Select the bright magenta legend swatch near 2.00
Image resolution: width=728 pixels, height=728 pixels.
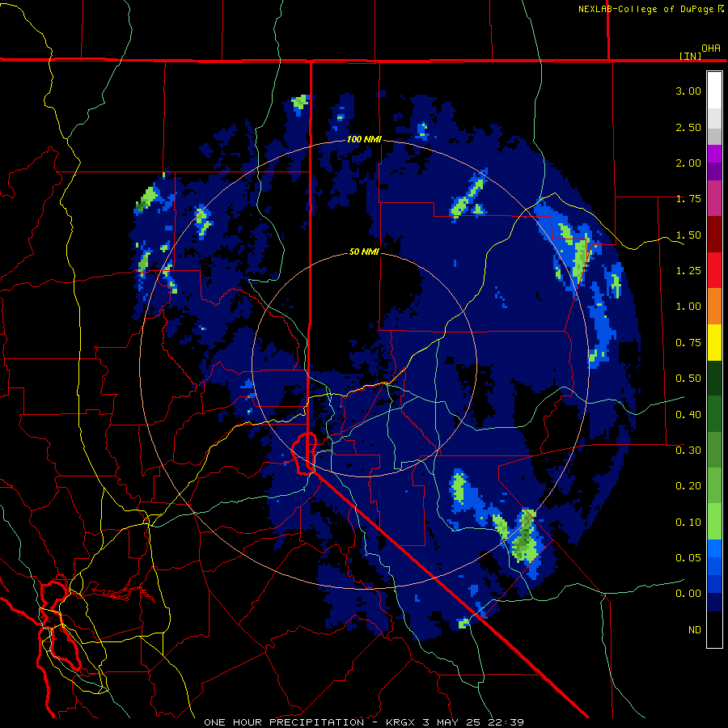click(x=714, y=154)
